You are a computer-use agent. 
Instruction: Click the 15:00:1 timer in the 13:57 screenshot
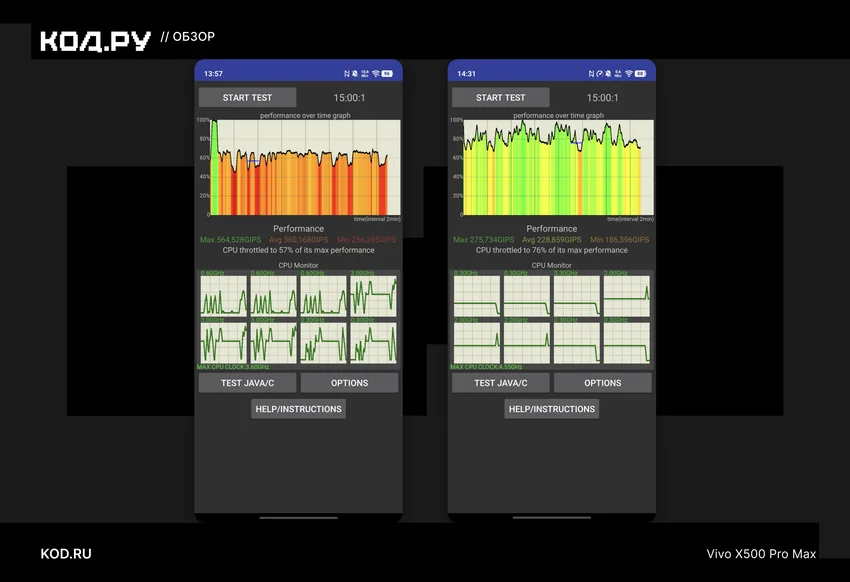click(349, 98)
